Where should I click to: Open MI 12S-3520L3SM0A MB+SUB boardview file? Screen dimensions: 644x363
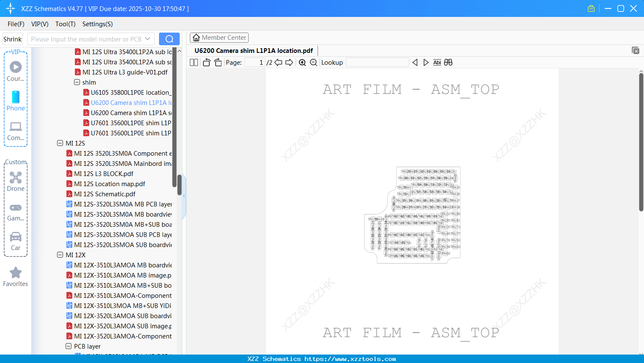(119, 224)
